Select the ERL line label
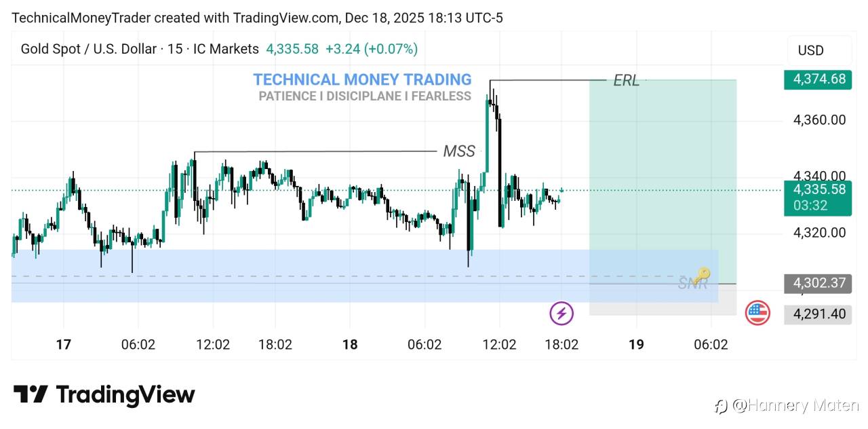Screen dimensions: 868x429 pyautogui.click(x=626, y=81)
